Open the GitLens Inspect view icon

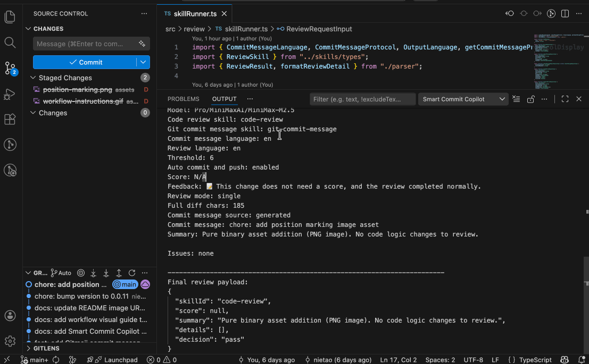pyautogui.click(x=10, y=171)
